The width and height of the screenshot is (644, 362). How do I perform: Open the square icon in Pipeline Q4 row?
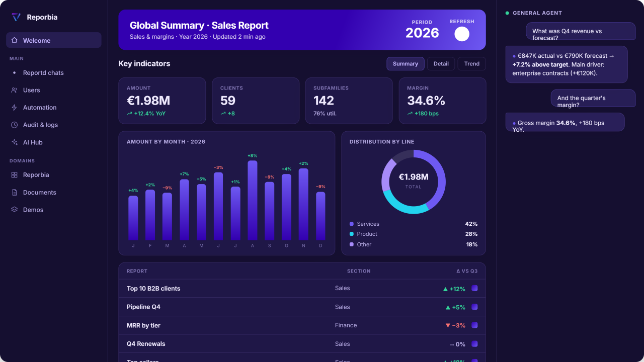(474, 307)
